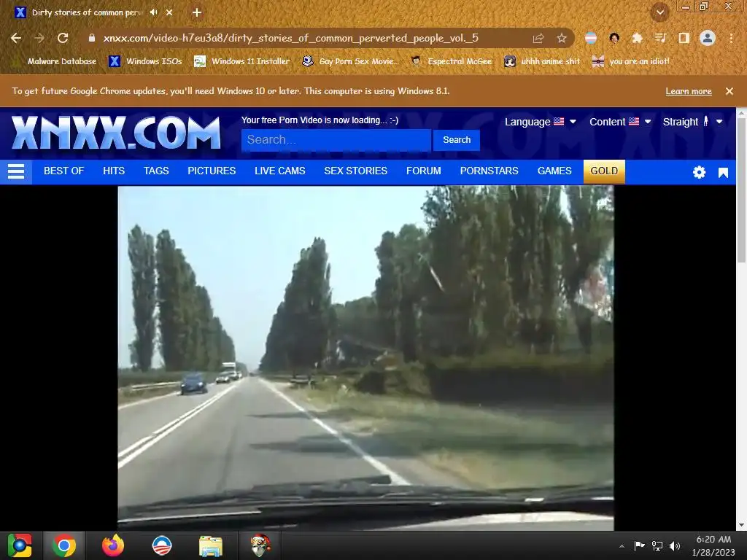Open a new tab with the plus button
This screenshot has height=560, width=747.
(197, 12)
